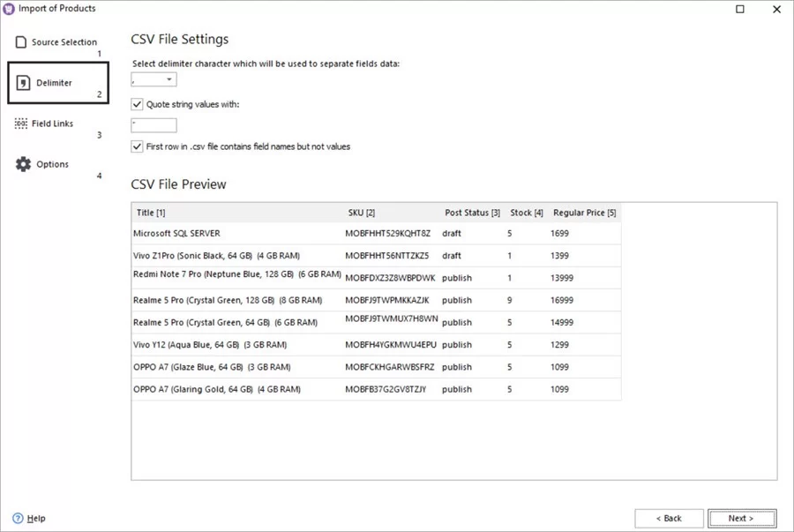Click the SKU column header
Viewport: 794px width, 532px height.
click(362, 212)
